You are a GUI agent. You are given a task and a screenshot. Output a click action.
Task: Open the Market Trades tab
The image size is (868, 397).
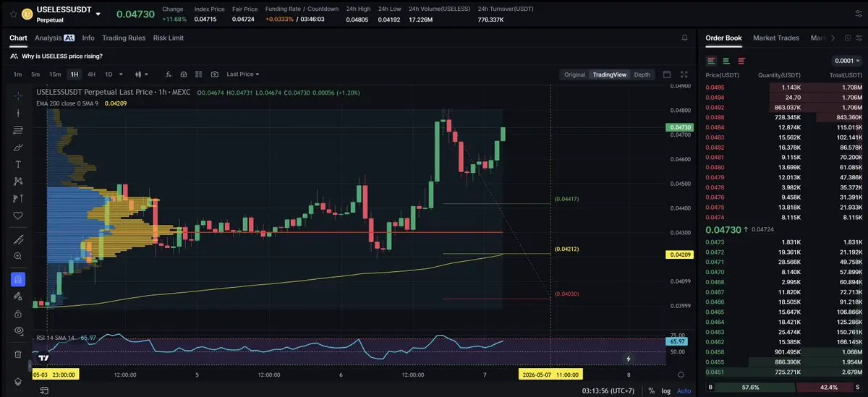tap(776, 38)
